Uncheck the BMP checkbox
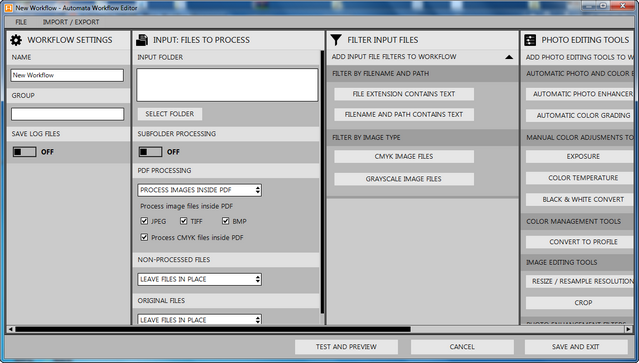 pos(225,221)
